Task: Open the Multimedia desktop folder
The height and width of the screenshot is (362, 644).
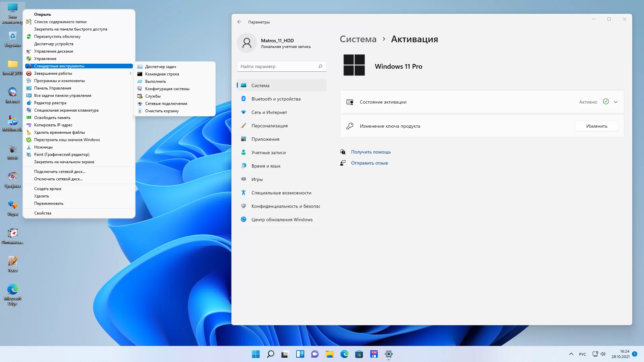Action: [12, 123]
